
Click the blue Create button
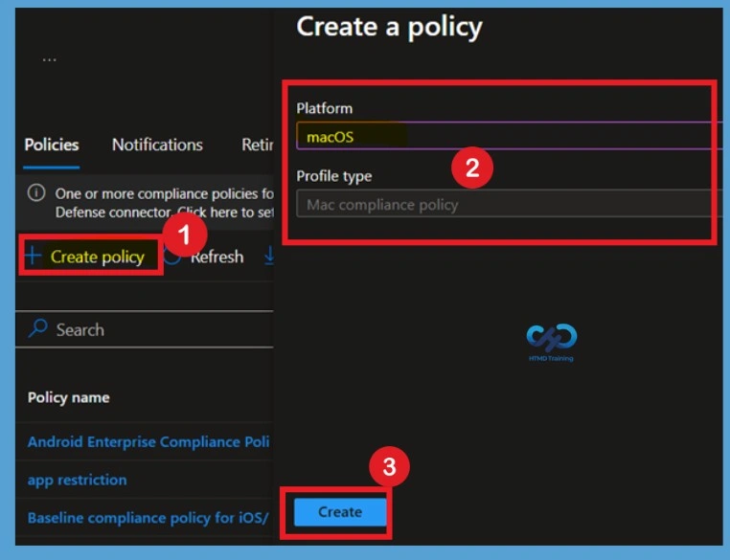coord(340,512)
